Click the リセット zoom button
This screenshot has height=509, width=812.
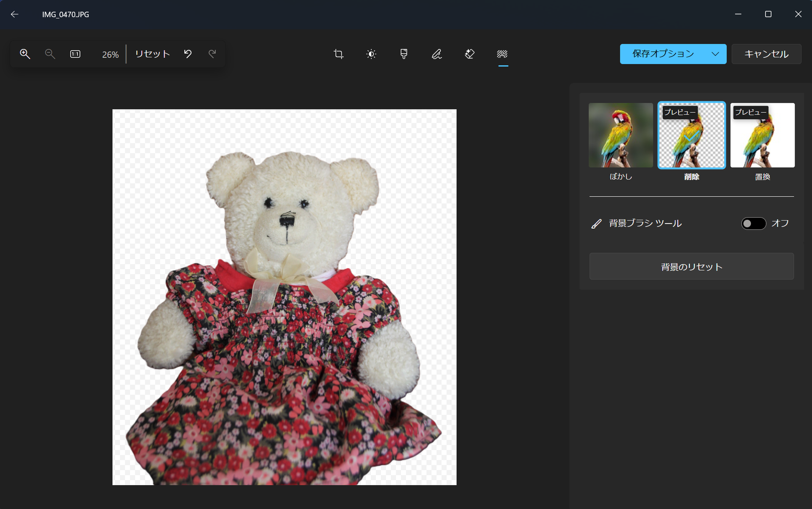152,54
